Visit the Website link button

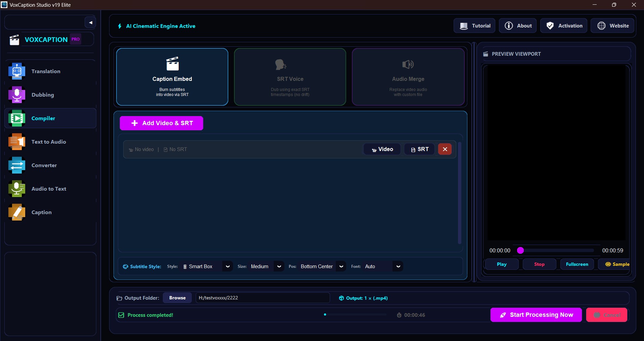click(x=613, y=26)
